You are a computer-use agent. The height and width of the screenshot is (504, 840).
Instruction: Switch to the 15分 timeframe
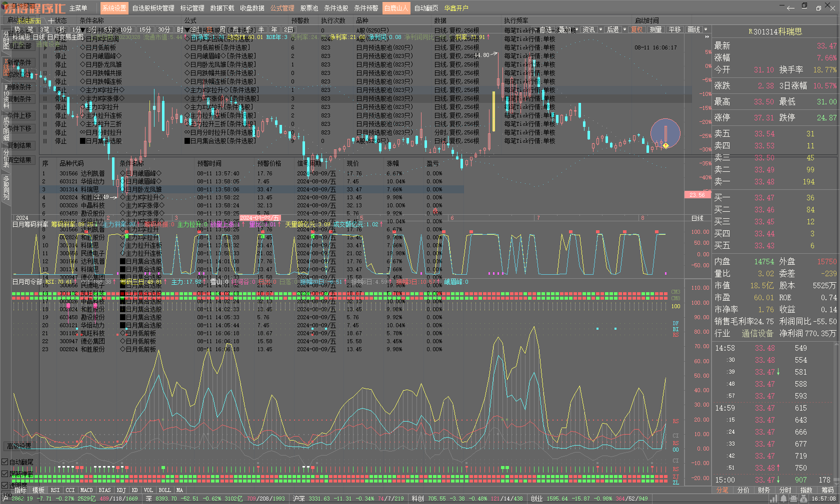(x=145, y=30)
